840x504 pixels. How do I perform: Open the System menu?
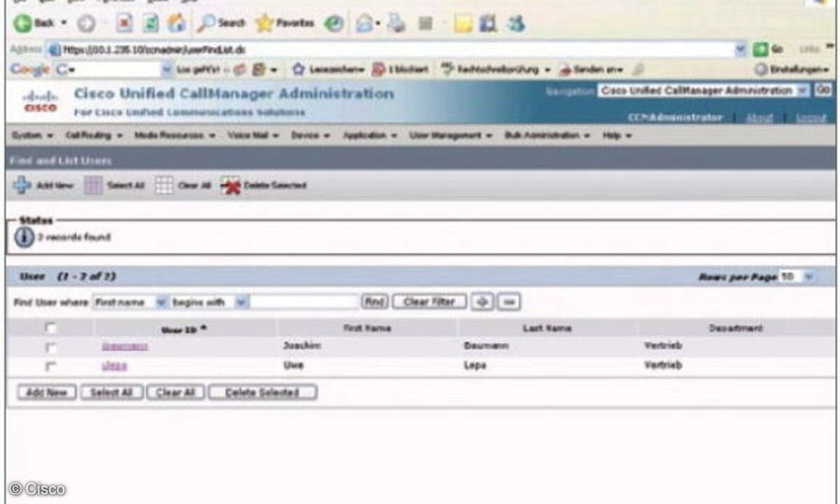(x=32, y=135)
